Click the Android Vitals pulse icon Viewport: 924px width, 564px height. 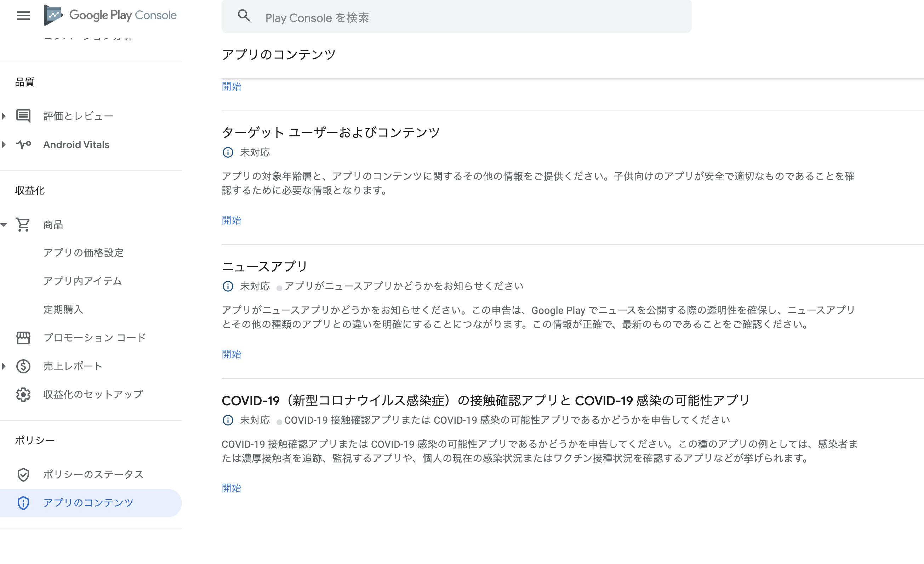pos(23,145)
